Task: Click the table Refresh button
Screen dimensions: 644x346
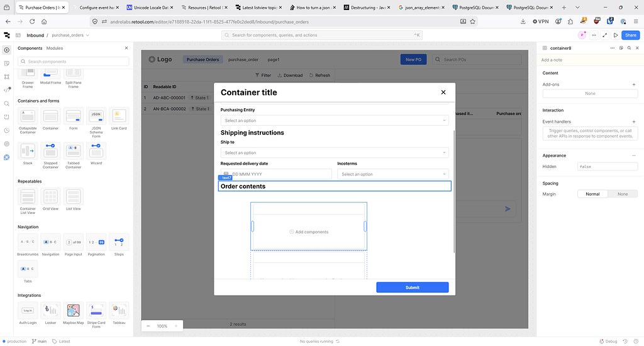Action: point(319,75)
